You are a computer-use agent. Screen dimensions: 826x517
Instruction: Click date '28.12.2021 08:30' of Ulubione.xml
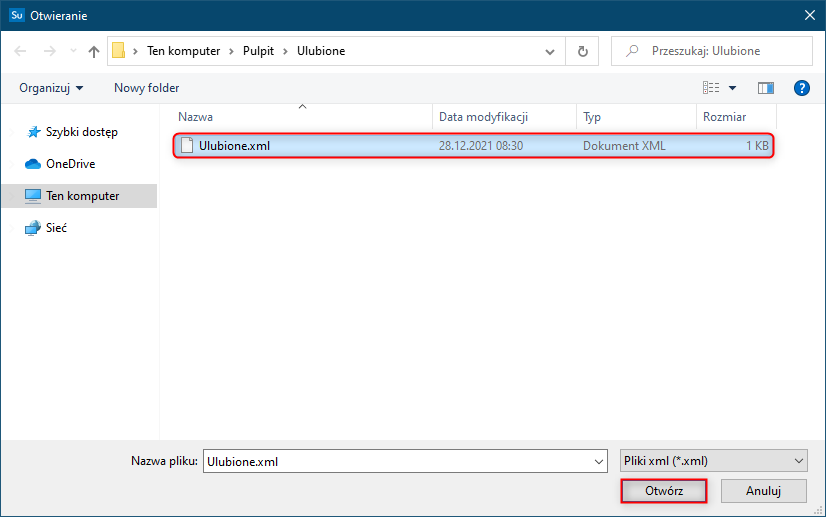tap(481, 145)
